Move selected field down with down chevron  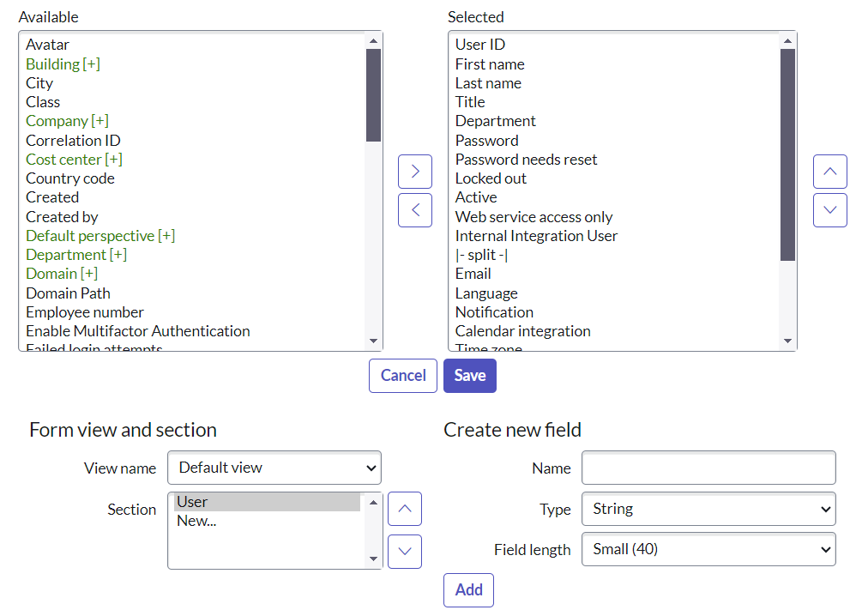pyautogui.click(x=829, y=210)
